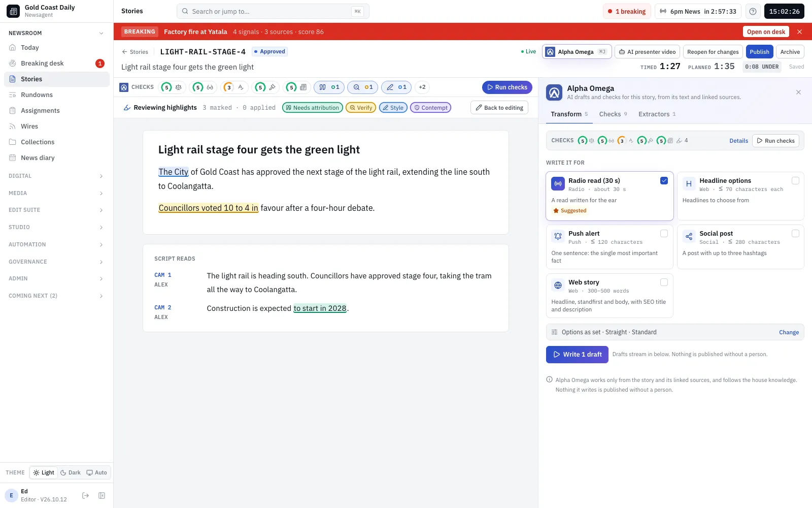Focus the Search or jump to field
This screenshot has width=812, height=508.
pos(273,11)
